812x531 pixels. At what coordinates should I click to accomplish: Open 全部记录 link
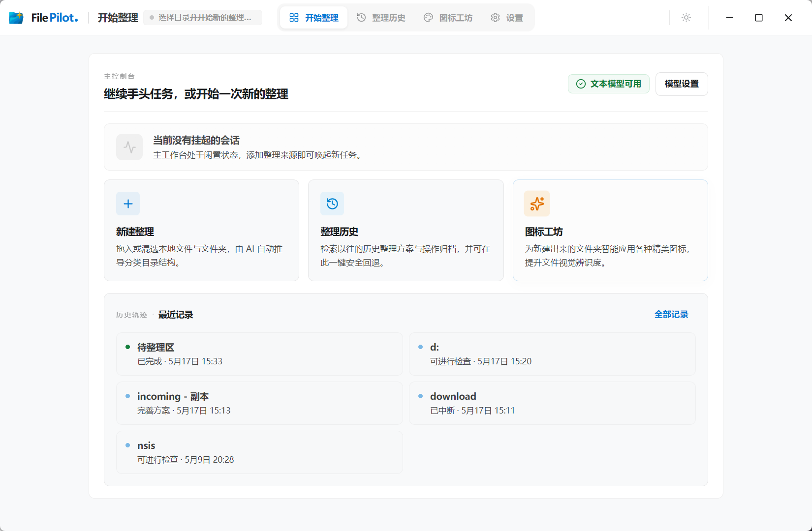pos(671,314)
